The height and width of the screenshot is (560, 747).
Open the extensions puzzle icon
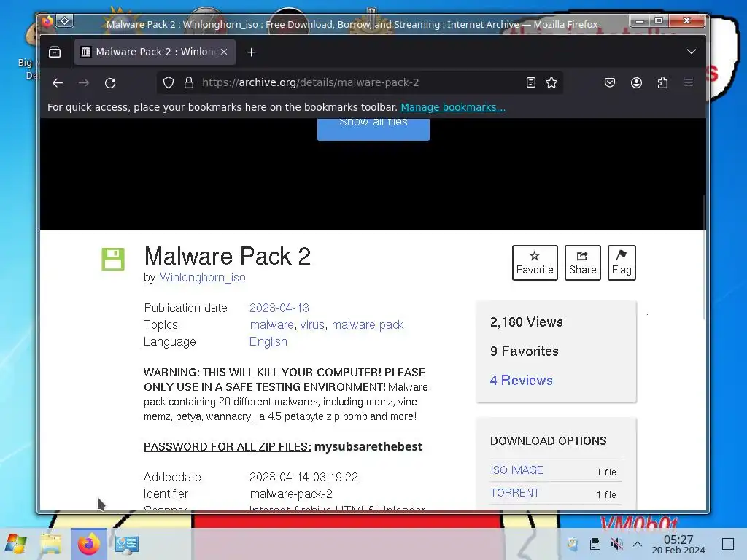[662, 83]
